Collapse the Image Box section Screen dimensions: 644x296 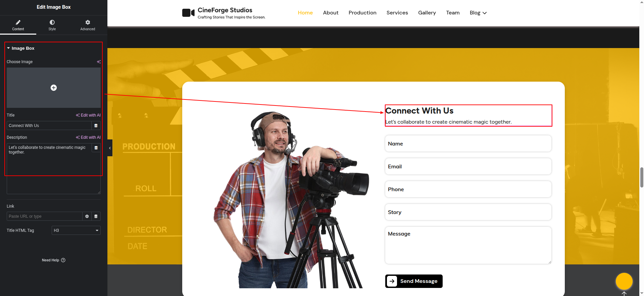coord(8,48)
